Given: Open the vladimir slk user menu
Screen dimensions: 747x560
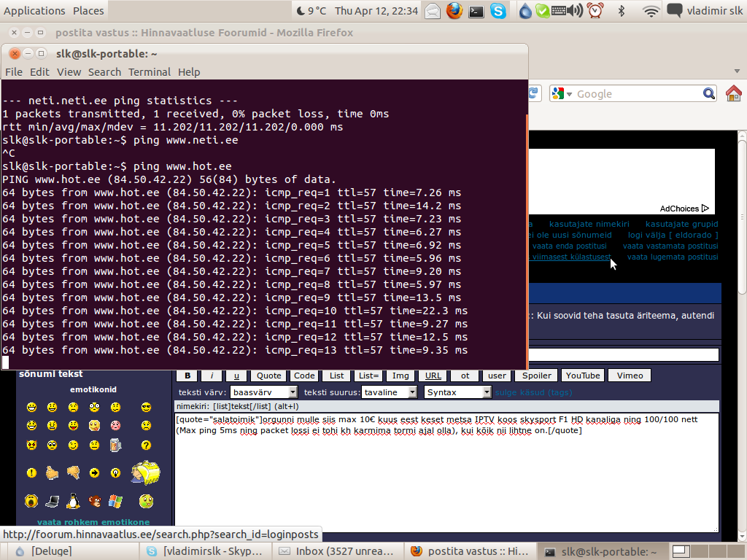Looking at the screenshot, I should [715, 10].
